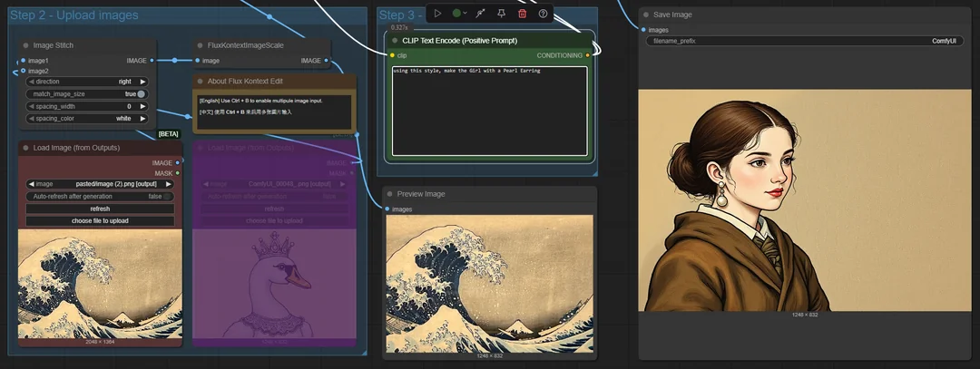Run the selected node with the play icon
This screenshot has width=980, height=369.
point(437,13)
